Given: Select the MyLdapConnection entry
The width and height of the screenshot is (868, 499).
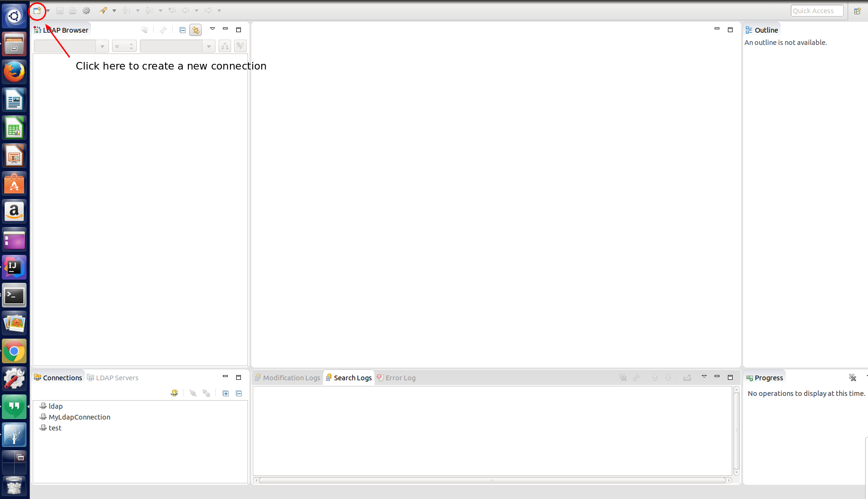Looking at the screenshot, I should (x=75, y=417).
